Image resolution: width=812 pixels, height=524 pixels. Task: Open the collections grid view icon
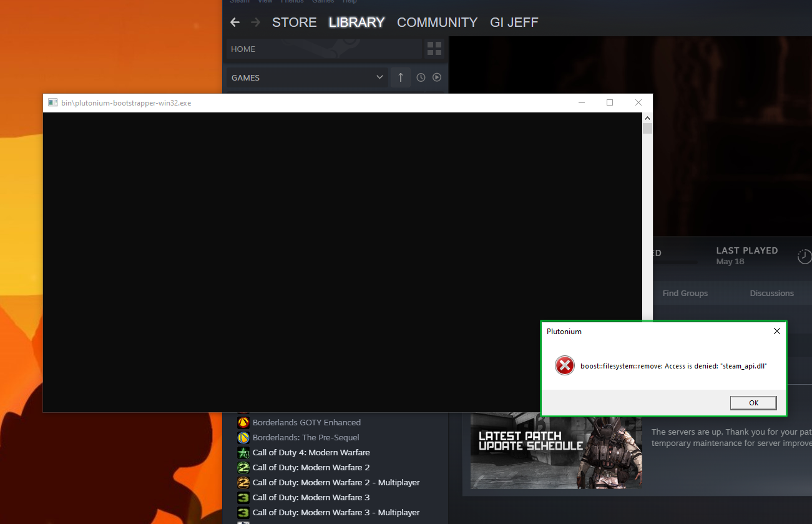[x=434, y=49]
